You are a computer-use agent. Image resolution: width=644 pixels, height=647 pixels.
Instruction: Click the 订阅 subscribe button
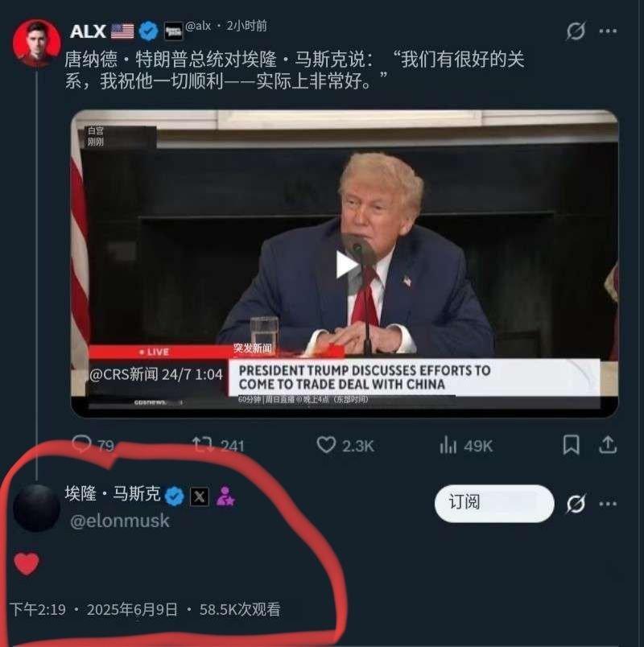pyautogui.click(x=494, y=504)
